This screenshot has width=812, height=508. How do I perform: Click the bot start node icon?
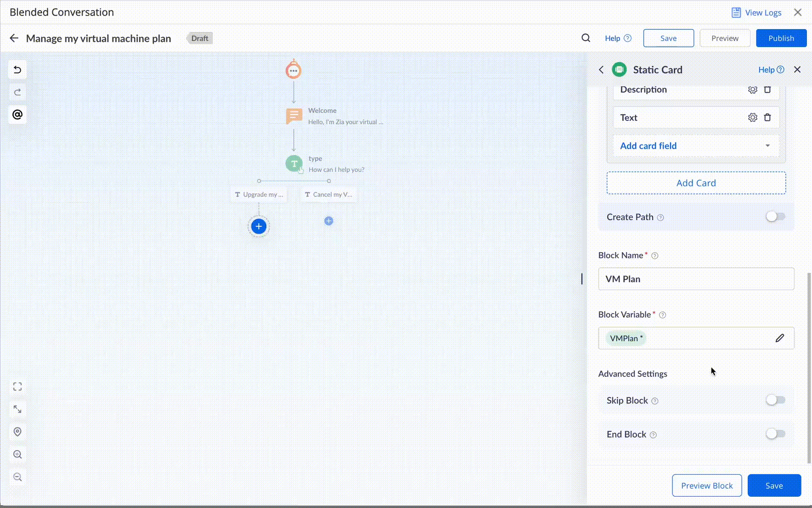pos(294,70)
